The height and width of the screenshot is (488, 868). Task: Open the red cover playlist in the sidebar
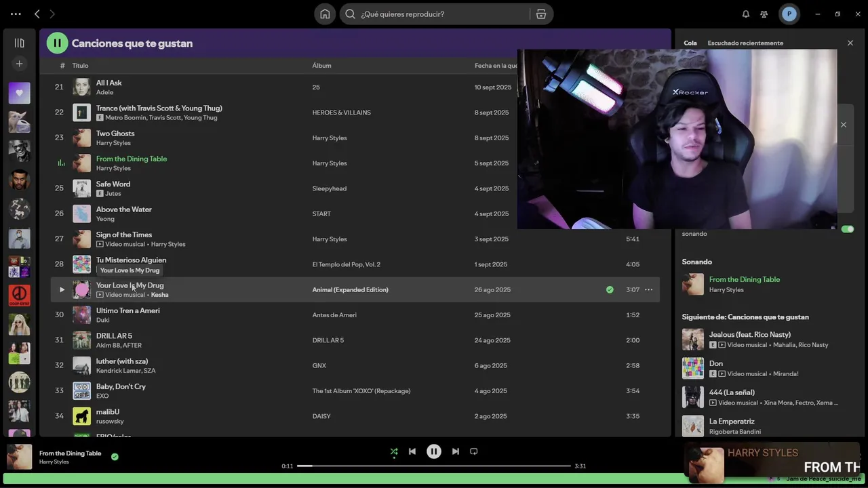click(19, 296)
